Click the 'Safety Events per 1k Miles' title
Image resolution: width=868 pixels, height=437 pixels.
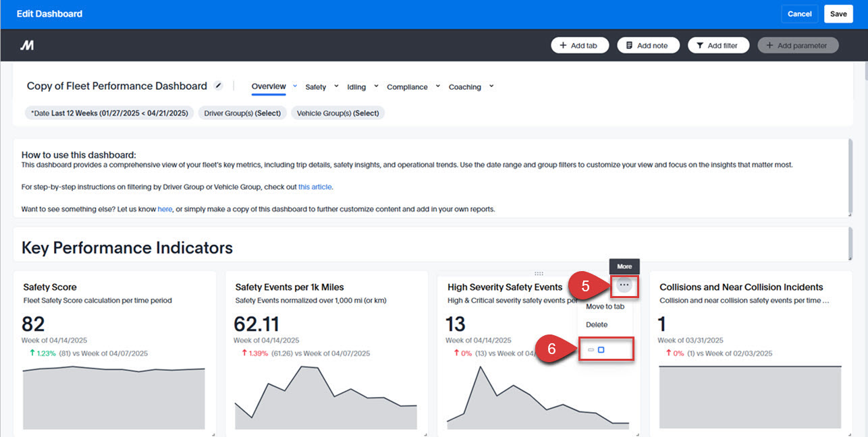point(289,287)
